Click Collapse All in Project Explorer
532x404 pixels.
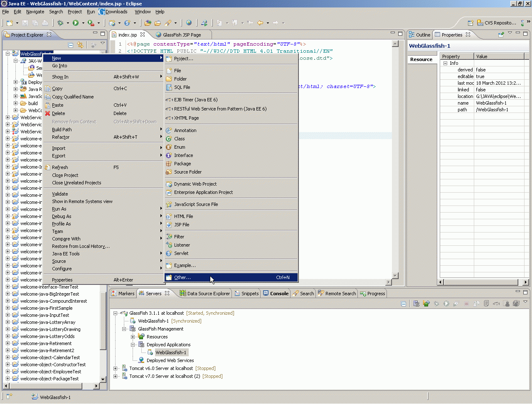(71, 45)
